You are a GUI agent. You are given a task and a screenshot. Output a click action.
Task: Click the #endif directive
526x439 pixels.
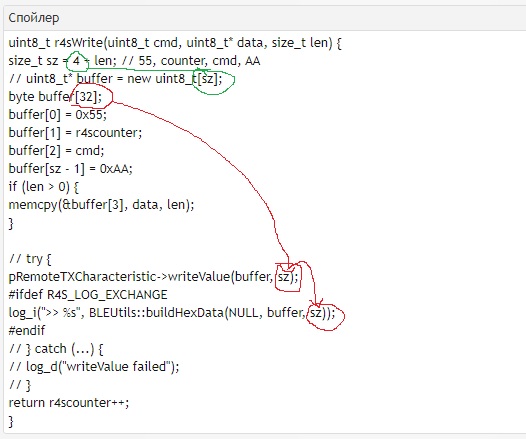(x=27, y=331)
